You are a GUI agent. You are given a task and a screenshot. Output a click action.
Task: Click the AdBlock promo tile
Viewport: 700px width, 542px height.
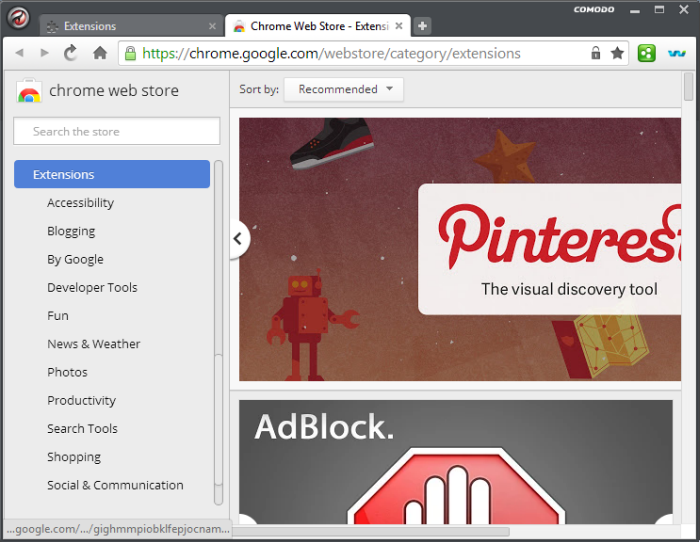(456, 462)
